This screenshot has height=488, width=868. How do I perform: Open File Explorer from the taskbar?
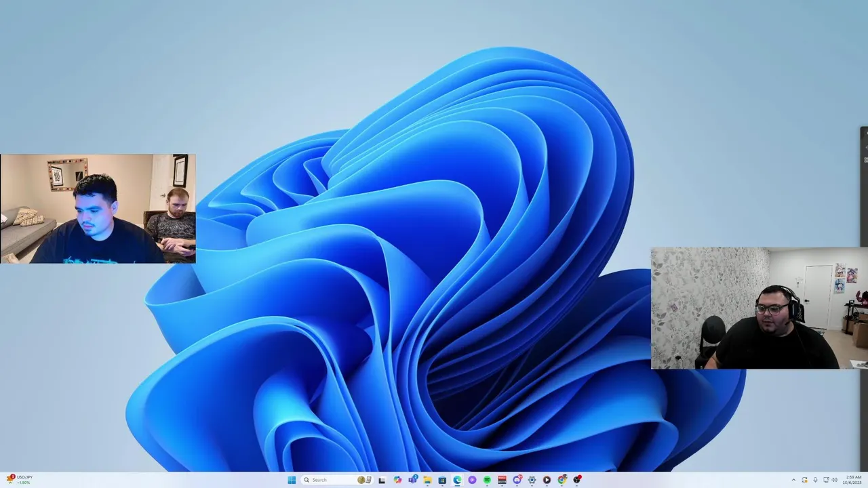pyautogui.click(x=428, y=480)
